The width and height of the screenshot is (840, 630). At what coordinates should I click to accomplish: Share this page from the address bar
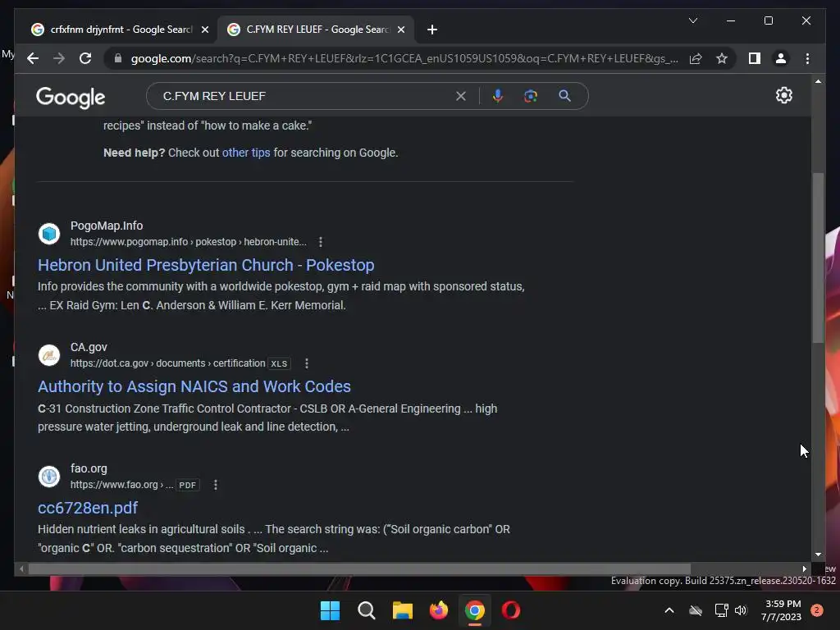(696, 58)
